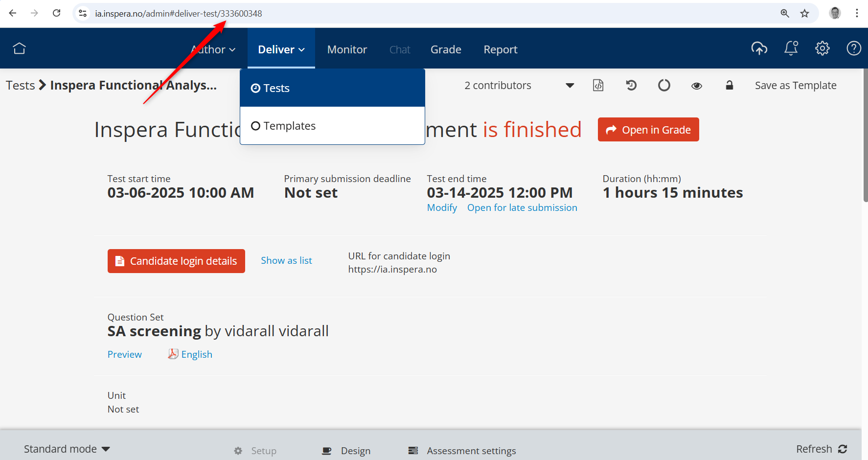Click the circular refresh ring icon
The width and height of the screenshot is (868, 460).
pyautogui.click(x=664, y=85)
